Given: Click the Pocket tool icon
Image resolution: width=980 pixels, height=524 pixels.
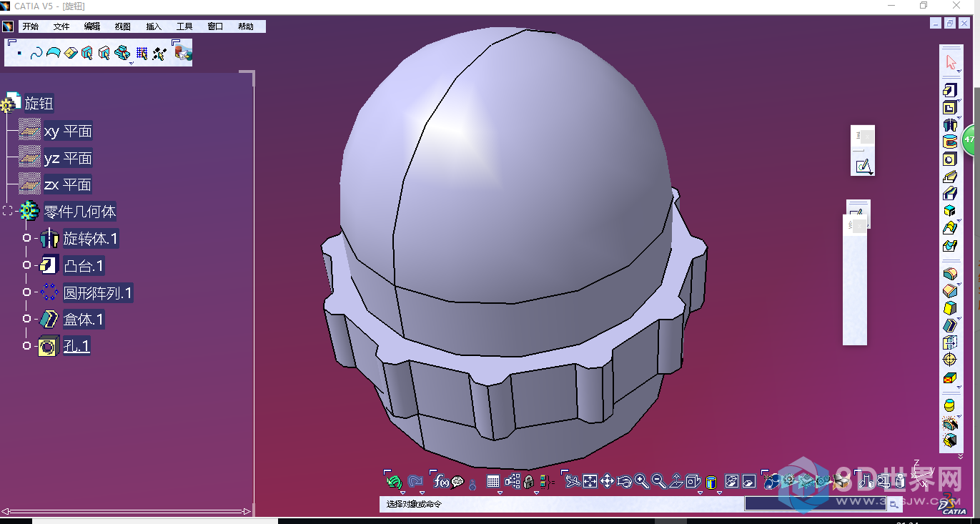Looking at the screenshot, I should 949,108.
